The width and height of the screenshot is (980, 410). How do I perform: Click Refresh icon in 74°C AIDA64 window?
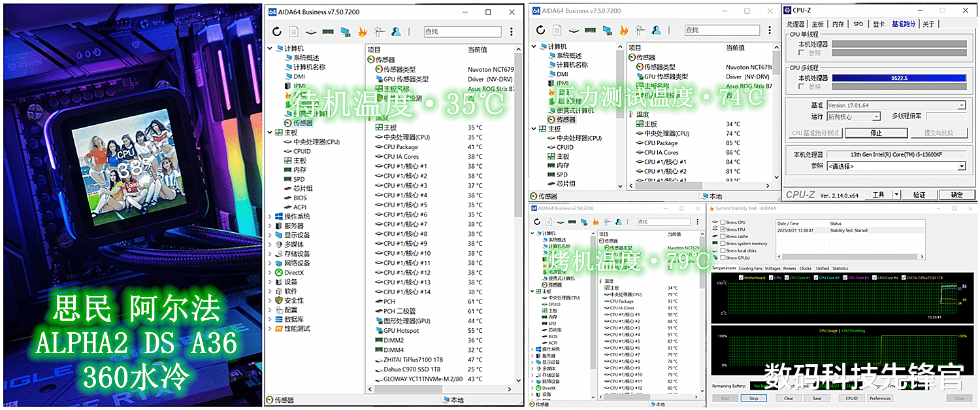click(x=540, y=30)
